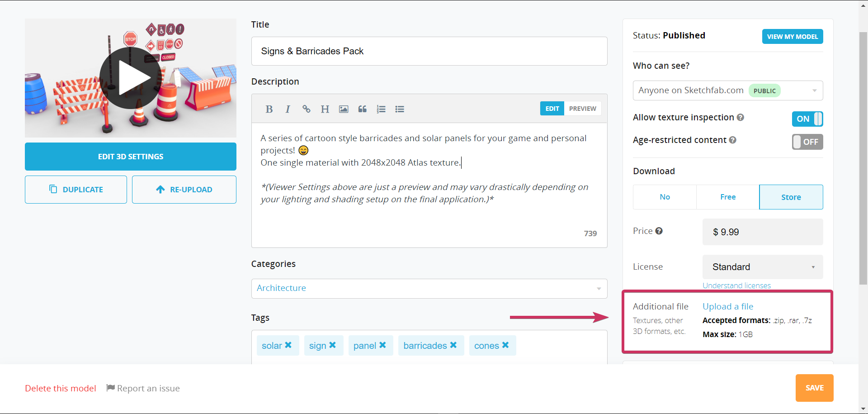868x414 pixels.
Task: Insert a numbered list in description
Action: pyautogui.click(x=381, y=109)
